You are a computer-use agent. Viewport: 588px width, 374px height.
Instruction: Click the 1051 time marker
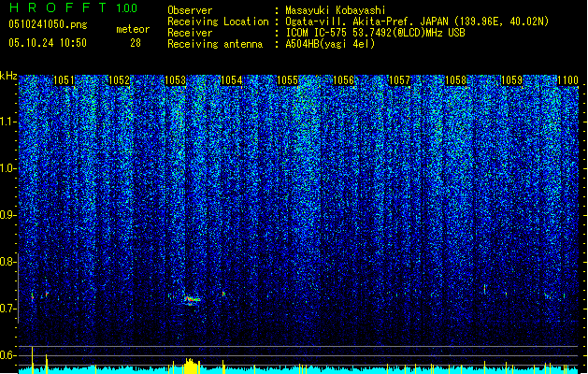click(x=64, y=80)
